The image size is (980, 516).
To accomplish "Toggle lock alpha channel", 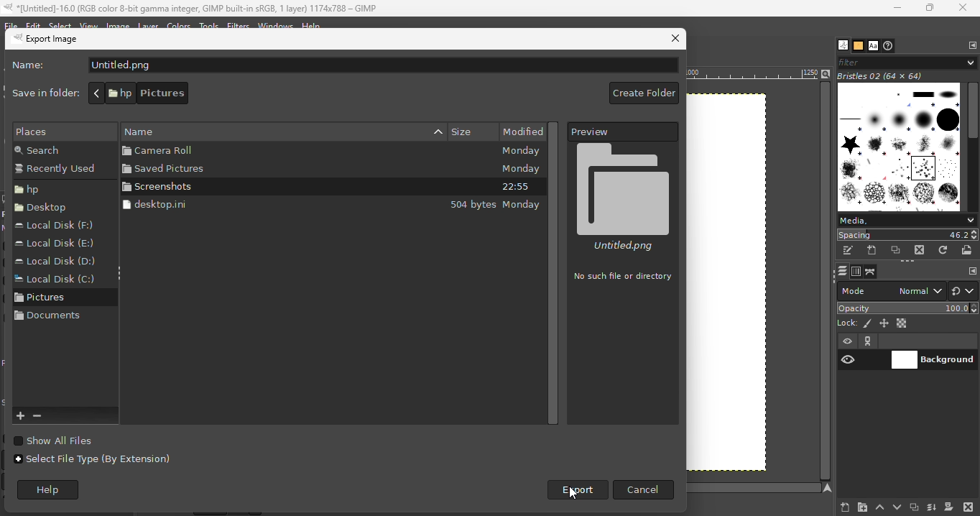I will click(902, 324).
